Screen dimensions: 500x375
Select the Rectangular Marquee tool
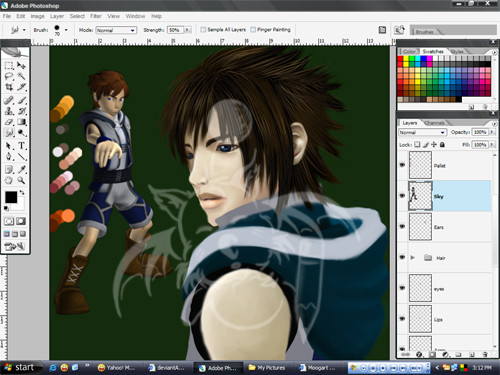coord(9,65)
